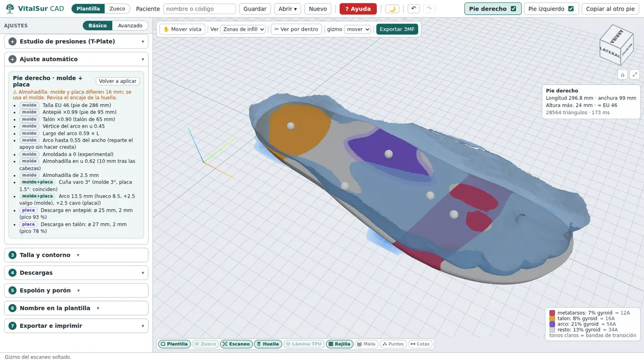Click step 3 badge for Talla y contorno

(x=13, y=255)
